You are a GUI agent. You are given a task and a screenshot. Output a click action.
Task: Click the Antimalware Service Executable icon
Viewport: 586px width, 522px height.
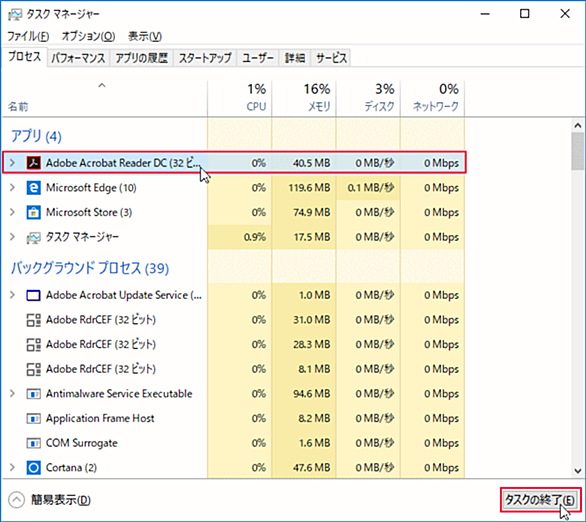(33, 394)
